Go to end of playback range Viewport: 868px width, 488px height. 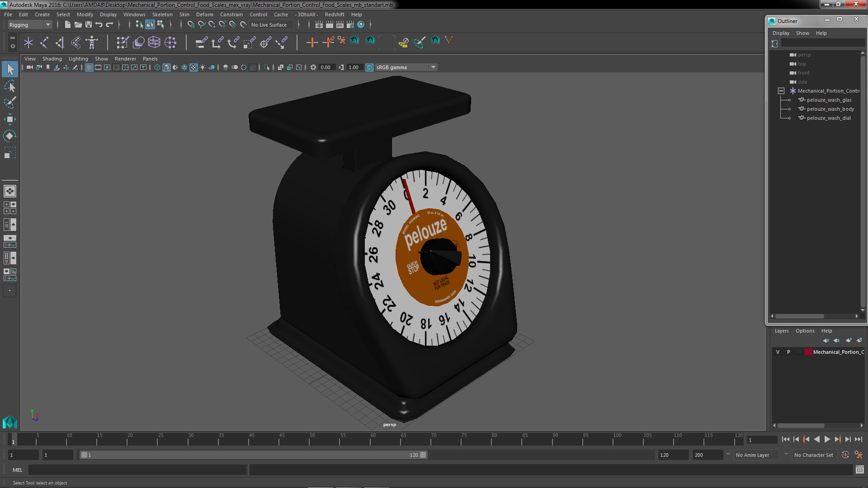point(858,439)
